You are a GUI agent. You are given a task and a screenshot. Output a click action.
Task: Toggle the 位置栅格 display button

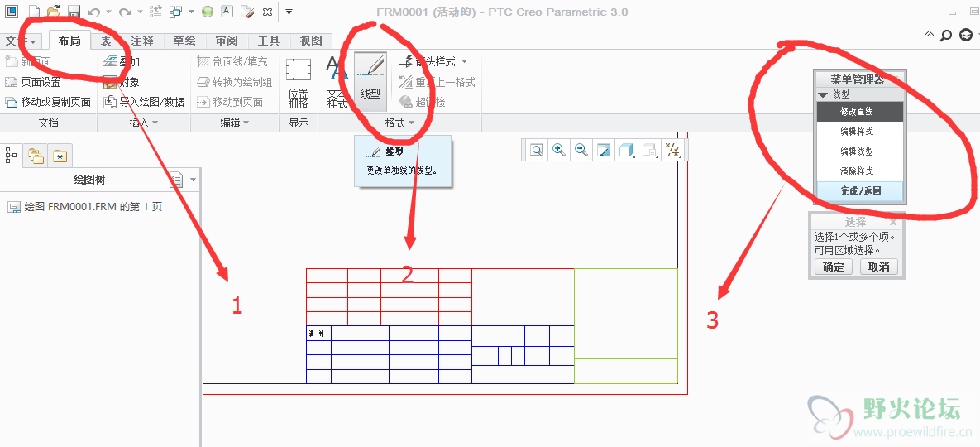point(299,83)
